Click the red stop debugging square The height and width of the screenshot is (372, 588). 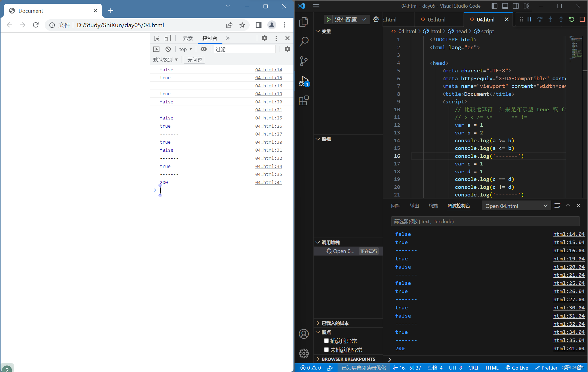(582, 19)
